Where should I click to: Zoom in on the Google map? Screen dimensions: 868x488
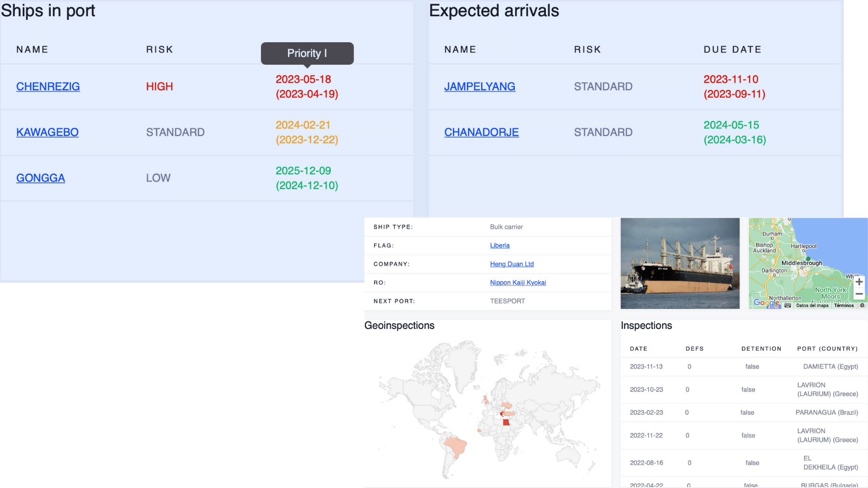[x=859, y=282]
